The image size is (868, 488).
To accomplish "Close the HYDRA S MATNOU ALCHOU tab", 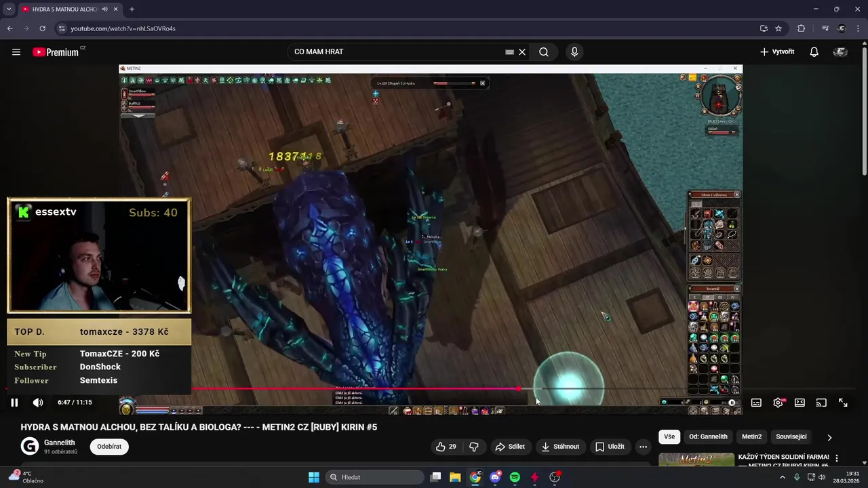I will pos(115,9).
